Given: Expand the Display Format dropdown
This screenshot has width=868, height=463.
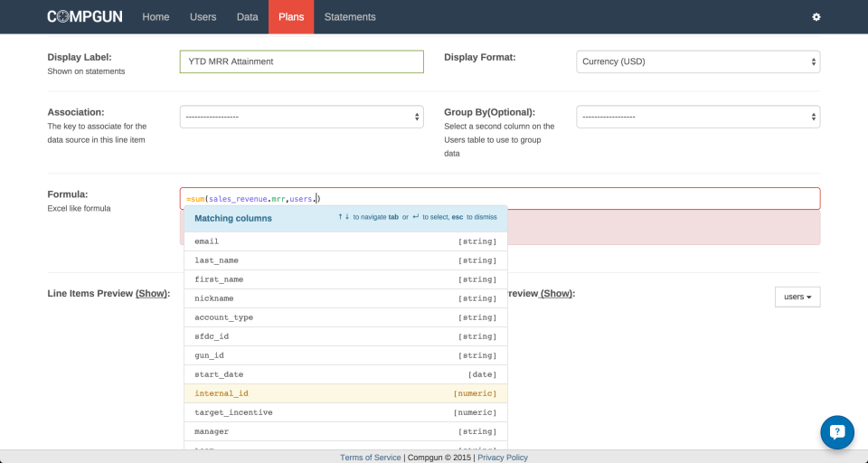Looking at the screenshot, I should point(698,61).
